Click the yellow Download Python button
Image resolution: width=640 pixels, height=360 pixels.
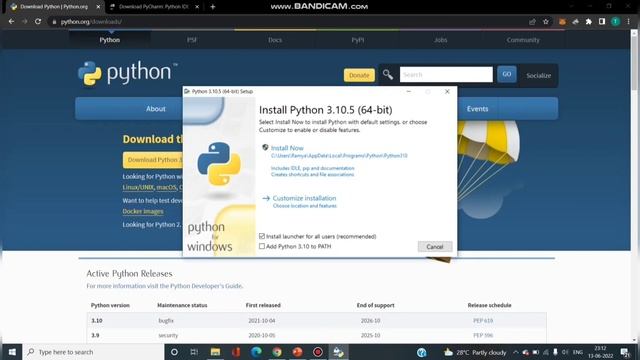click(x=153, y=160)
